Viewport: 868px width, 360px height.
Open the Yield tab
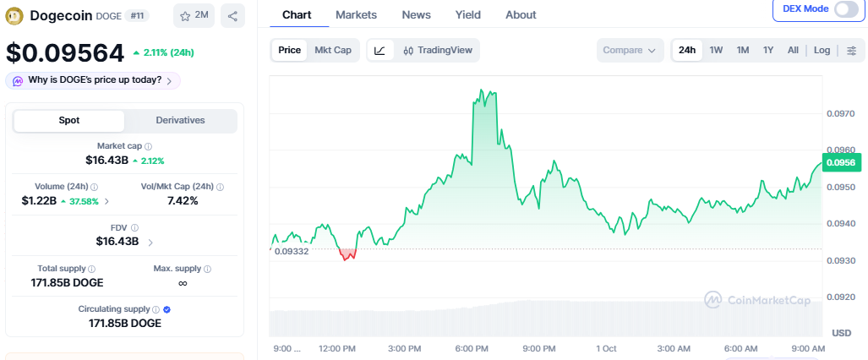click(x=467, y=15)
